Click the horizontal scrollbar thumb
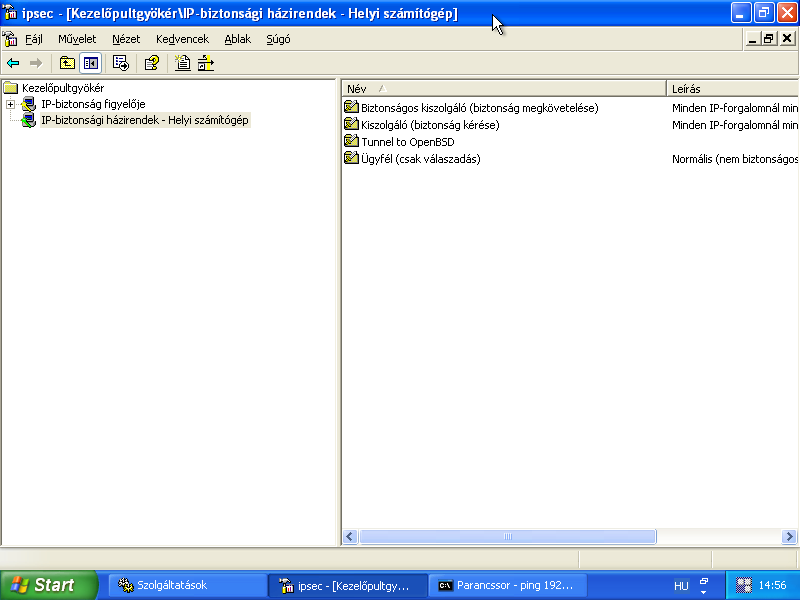This screenshot has width=800, height=600. pos(508,537)
